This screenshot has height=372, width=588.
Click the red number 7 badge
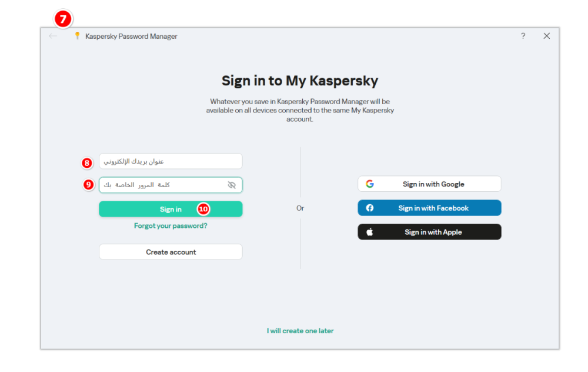click(62, 19)
